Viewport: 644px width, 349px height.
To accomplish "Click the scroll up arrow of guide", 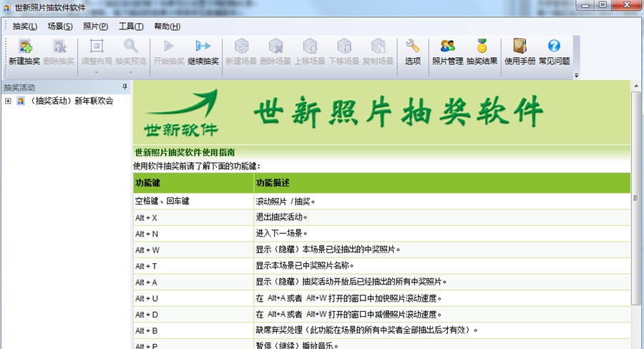I will (636, 87).
